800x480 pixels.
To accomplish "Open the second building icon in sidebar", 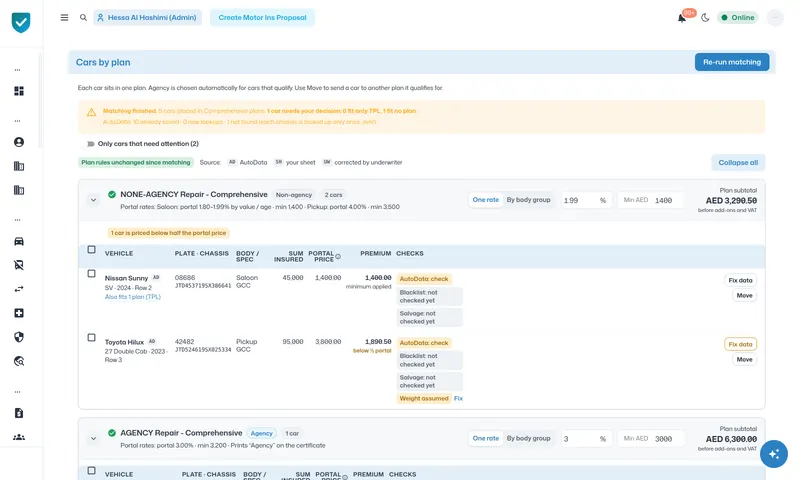I will [19, 190].
